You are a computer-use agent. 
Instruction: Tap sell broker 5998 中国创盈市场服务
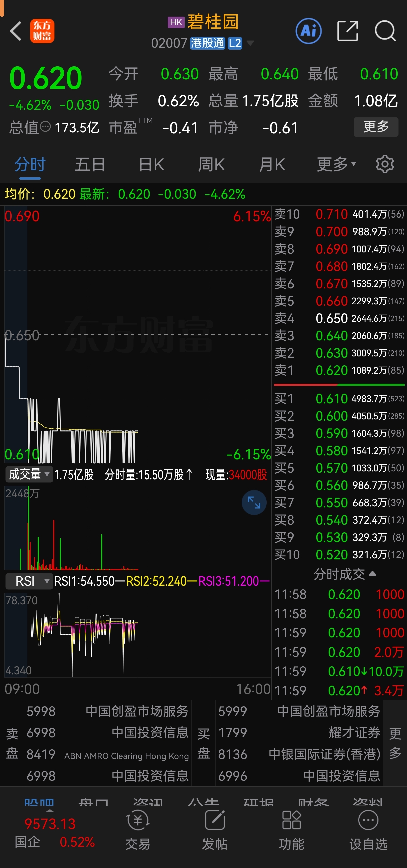click(107, 711)
